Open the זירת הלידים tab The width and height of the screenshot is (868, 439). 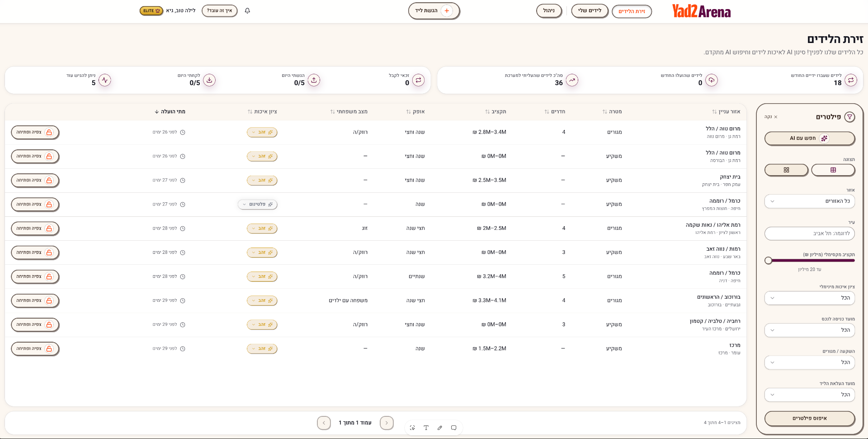[632, 11]
